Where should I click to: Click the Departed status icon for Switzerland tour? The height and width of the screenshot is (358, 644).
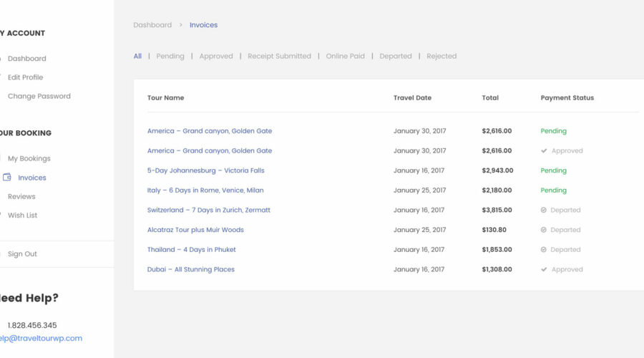coord(544,211)
